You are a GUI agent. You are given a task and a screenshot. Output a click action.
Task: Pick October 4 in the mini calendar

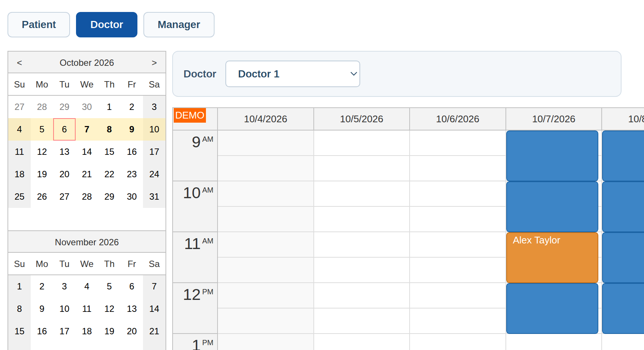19,129
